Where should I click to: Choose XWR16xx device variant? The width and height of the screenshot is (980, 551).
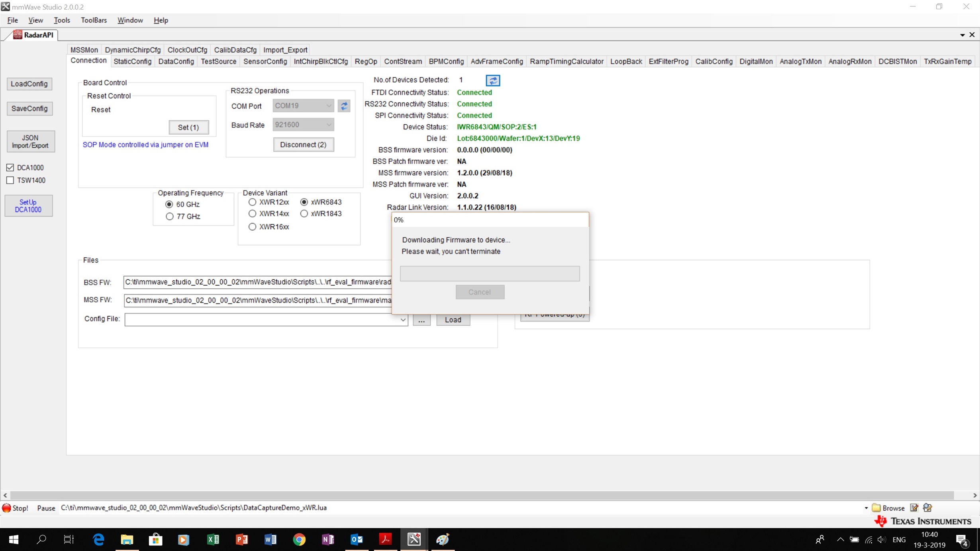click(x=252, y=227)
